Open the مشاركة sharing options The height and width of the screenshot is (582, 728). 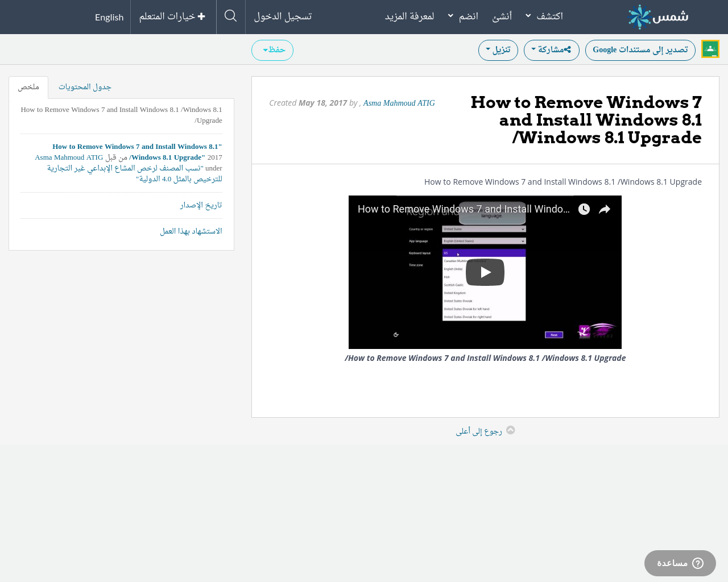[551, 49]
